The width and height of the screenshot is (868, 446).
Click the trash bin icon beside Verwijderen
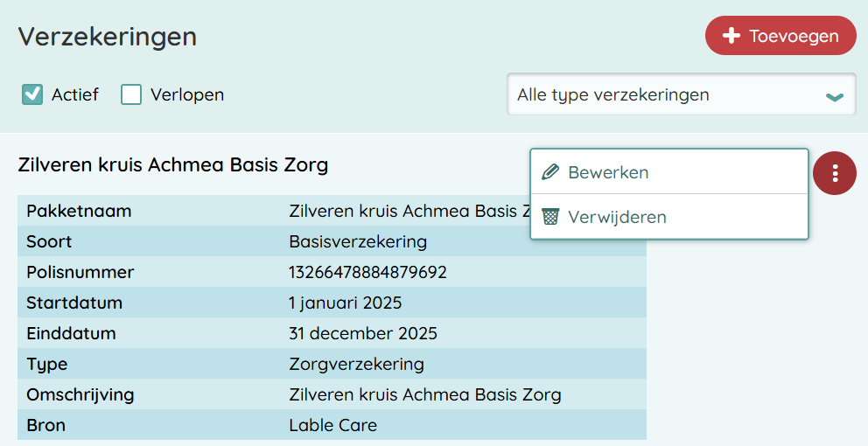550,217
